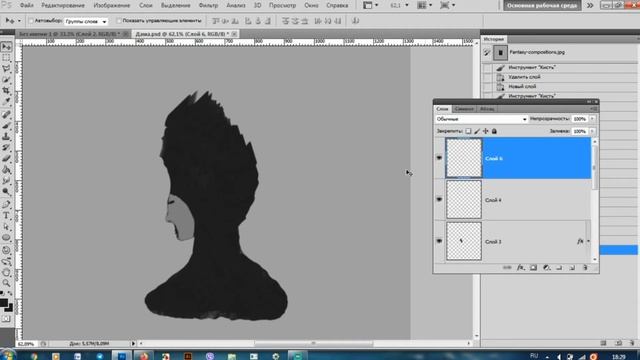Open the Файл menu
The image size is (640, 360).
(27, 5)
